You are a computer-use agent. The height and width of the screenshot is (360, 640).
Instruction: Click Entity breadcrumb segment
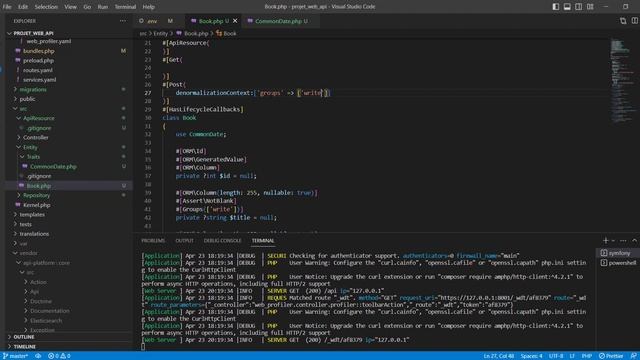pos(161,33)
